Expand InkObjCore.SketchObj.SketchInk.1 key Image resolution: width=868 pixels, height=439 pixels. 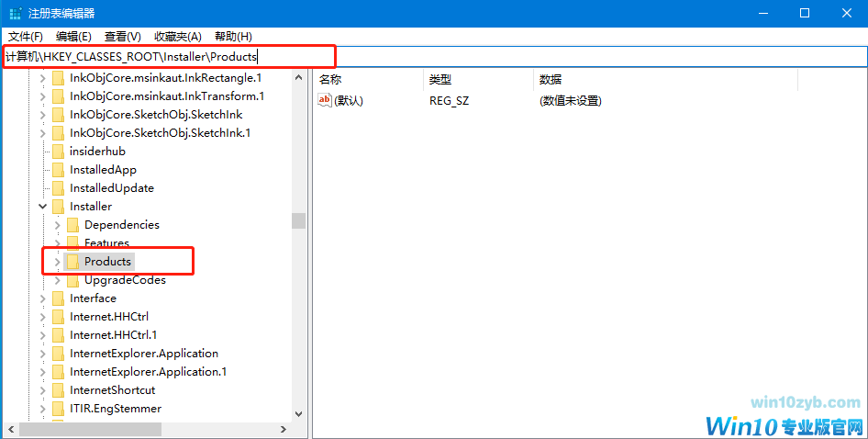coord(42,133)
